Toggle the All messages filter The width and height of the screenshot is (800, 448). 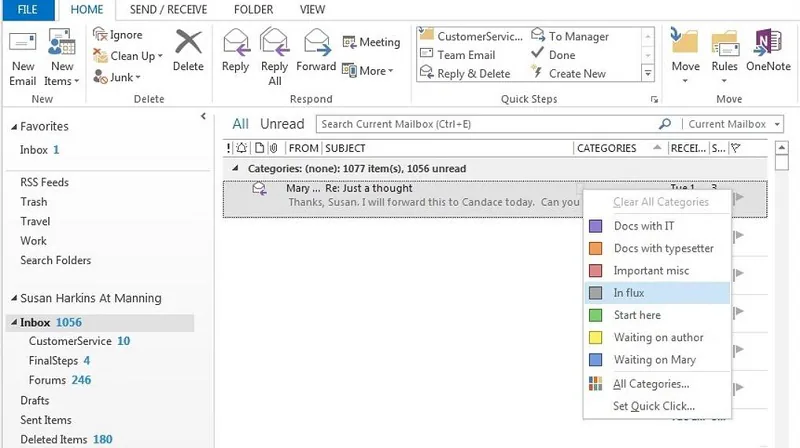[240, 124]
